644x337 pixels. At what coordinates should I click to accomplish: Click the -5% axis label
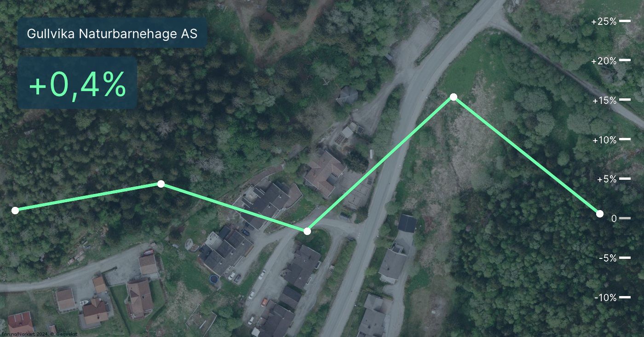coord(608,258)
